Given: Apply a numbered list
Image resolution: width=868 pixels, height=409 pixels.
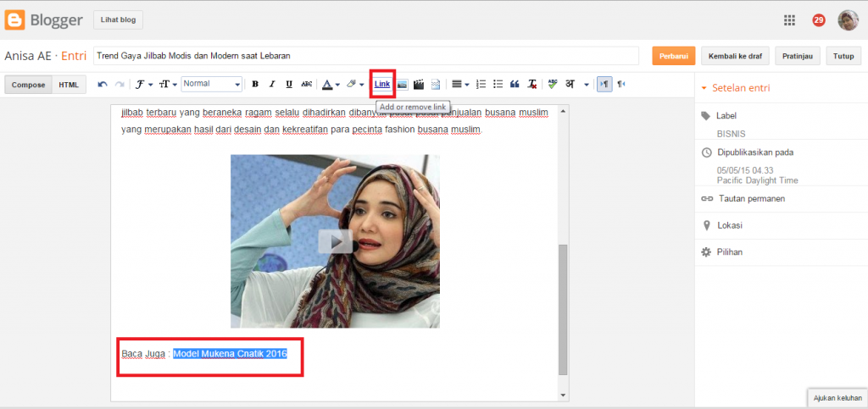Looking at the screenshot, I should [481, 84].
